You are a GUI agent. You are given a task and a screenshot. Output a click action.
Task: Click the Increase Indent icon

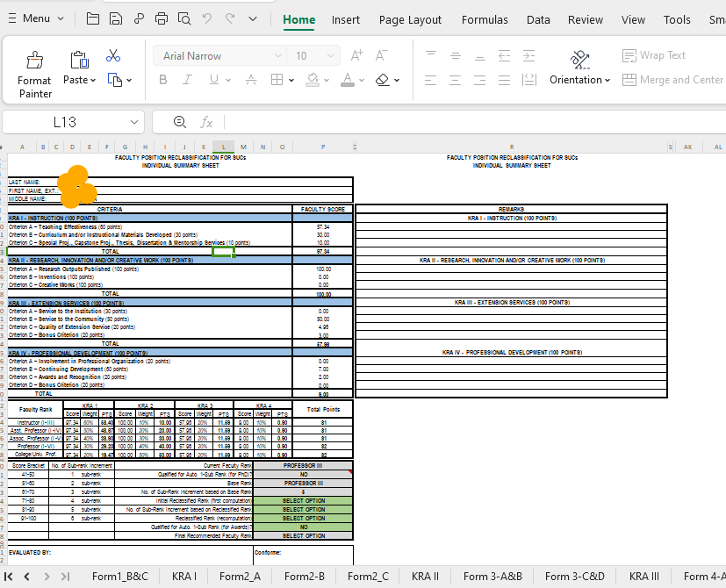(528, 55)
